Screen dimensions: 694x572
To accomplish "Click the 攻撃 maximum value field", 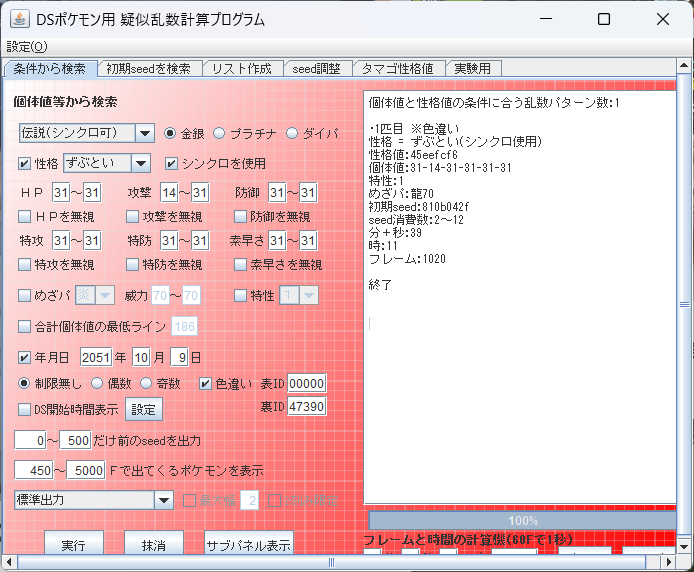I will tap(200, 193).
